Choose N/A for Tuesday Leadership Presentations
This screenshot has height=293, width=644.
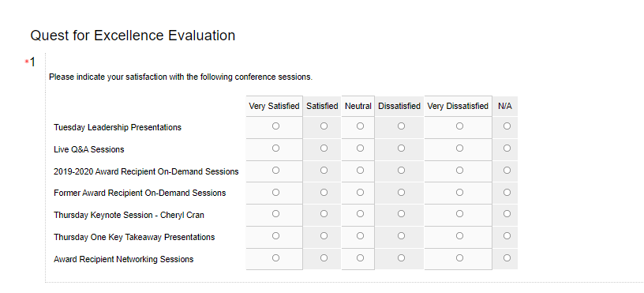coord(507,126)
